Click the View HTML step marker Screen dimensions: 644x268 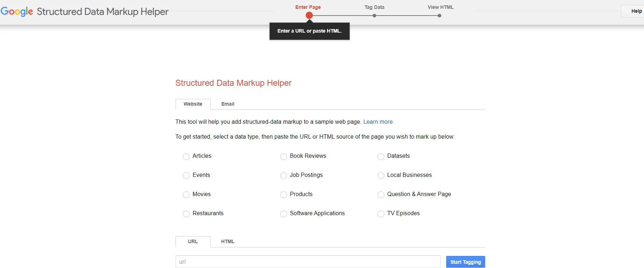pos(439,16)
